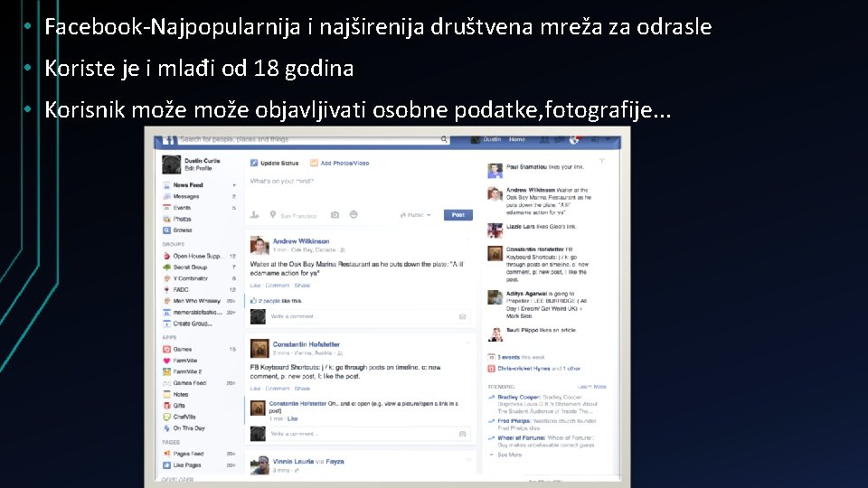This screenshot has width=868, height=488.
Task: Click the thumbs-up icon beside 2 people like this
Action: click(253, 301)
